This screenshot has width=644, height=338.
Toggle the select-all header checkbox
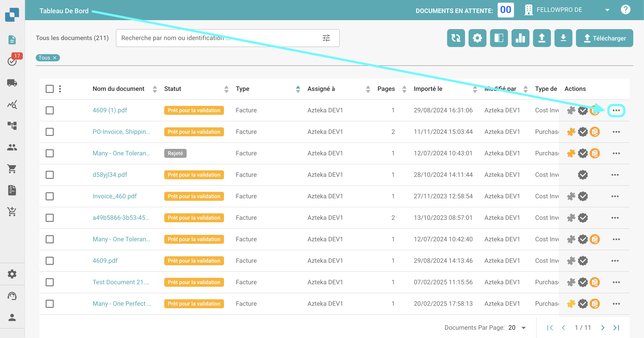click(49, 89)
